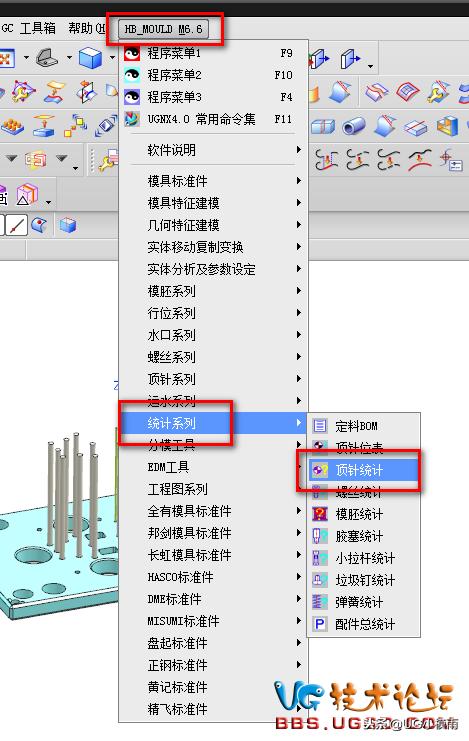Open the 工具箱 menu
This screenshot has height=741, width=469.
[38, 28]
